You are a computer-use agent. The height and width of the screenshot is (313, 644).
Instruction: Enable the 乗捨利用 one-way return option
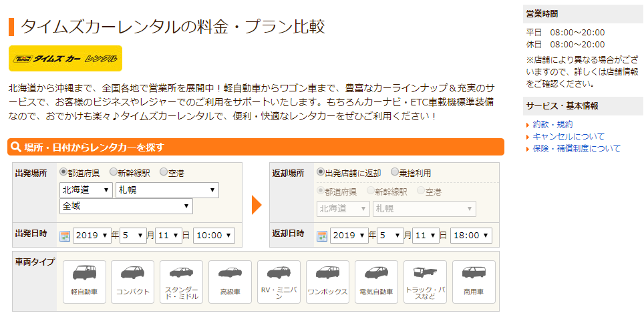pos(395,173)
